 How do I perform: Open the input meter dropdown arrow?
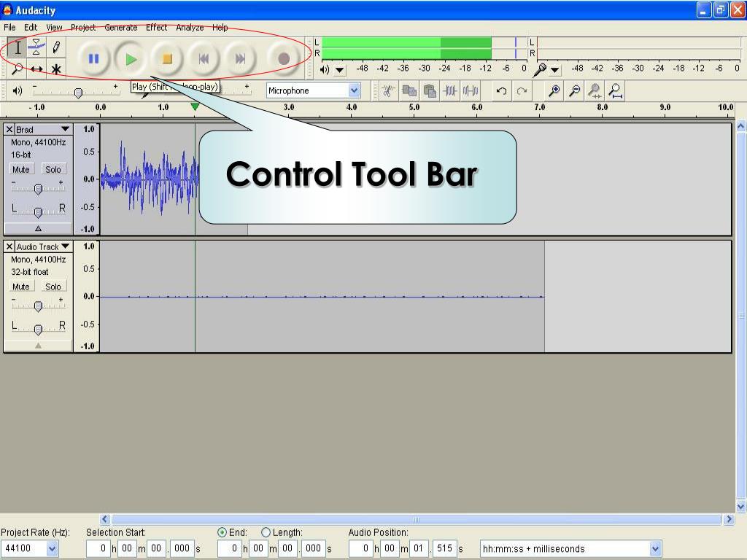coord(555,70)
